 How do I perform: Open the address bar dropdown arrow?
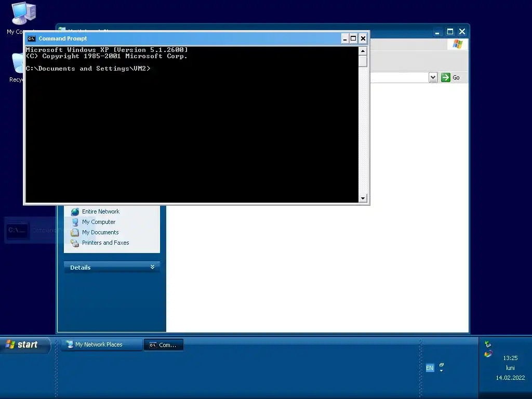coord(433,77)
